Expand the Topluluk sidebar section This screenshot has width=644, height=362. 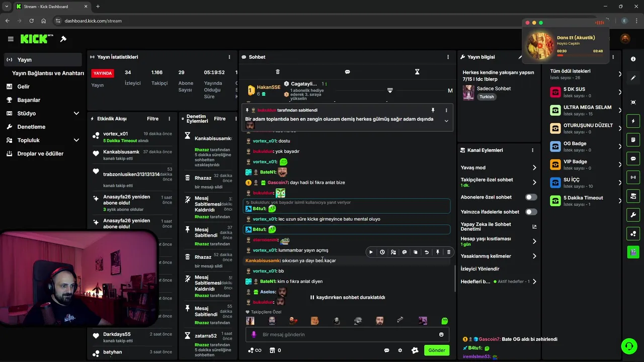point(76,140)
